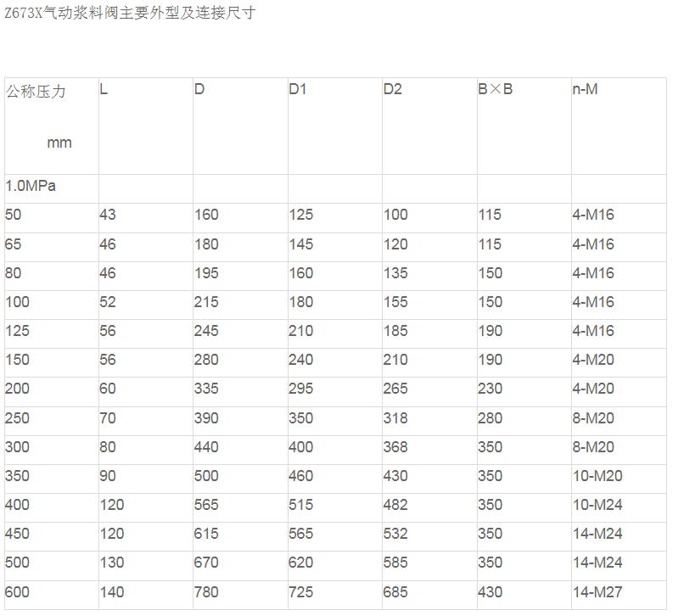Click the L column header
The height and width of the screenshot is (616, 673).
[104, 89]
